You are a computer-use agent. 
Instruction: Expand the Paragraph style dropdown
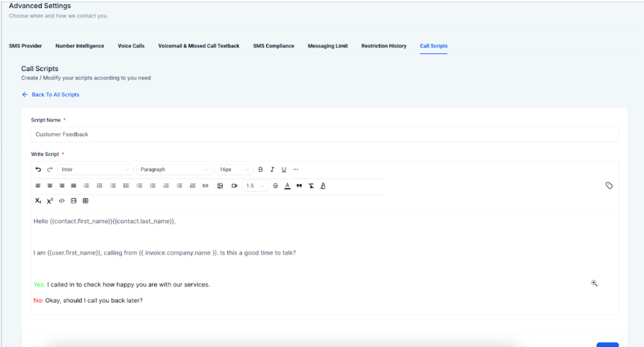tap(174, 169)
